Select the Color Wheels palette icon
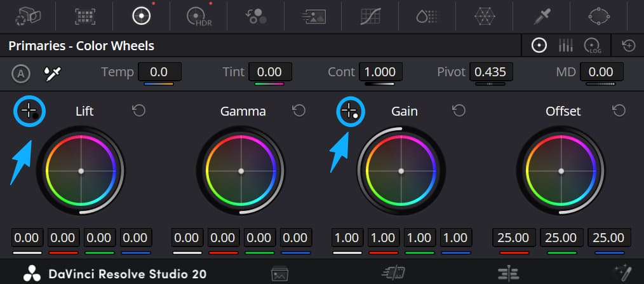The height and width of the screenshot is (284, 644). tap(141, 16)
